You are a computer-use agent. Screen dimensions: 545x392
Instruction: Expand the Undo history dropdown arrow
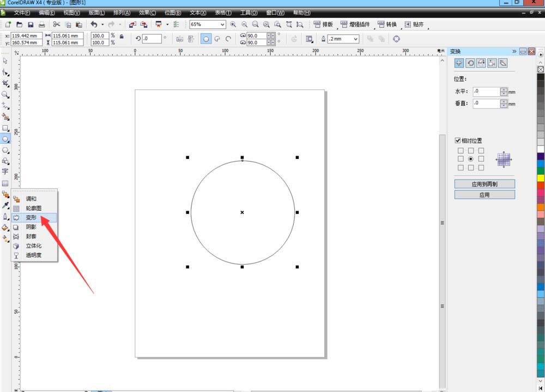(102, 24)
